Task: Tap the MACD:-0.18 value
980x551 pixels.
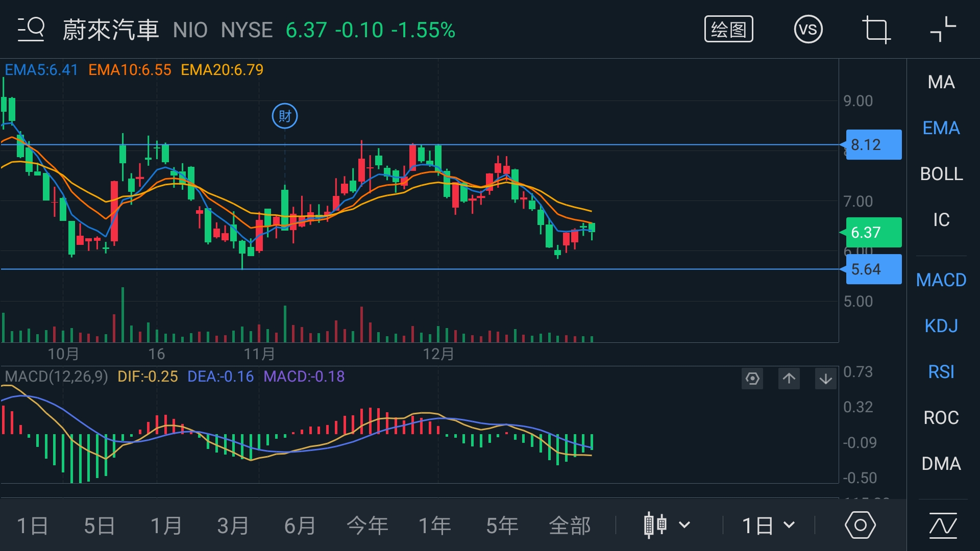Action: pyautogui.click(x=304, y=377)
